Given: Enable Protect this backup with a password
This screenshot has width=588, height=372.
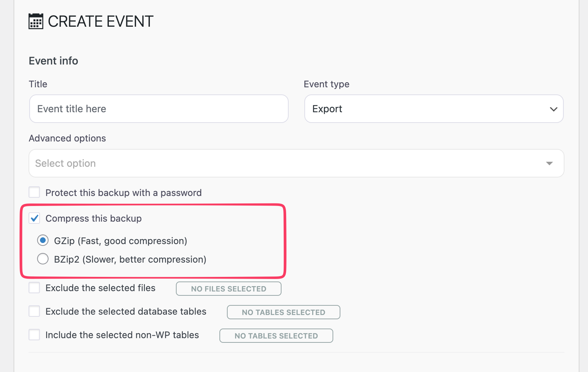Looking at the screenshot, I should pos(34,192).
